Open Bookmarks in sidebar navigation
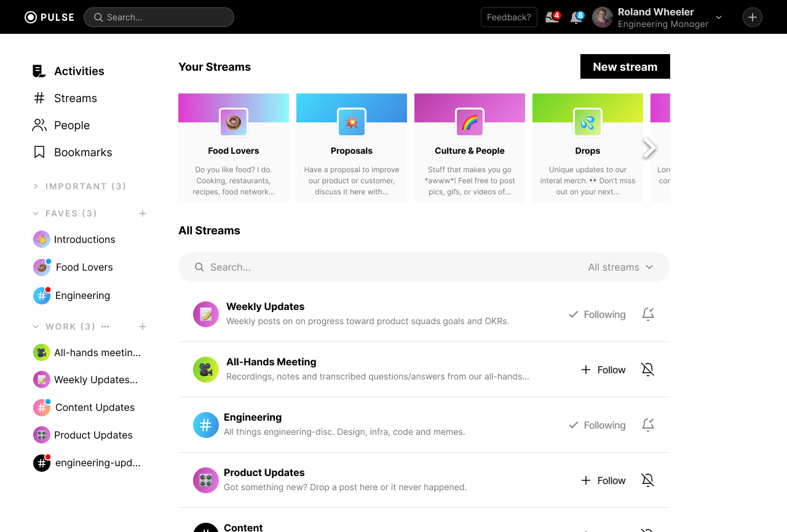The height and width of the screenshot is (532, 787). [x=82, y=153]
